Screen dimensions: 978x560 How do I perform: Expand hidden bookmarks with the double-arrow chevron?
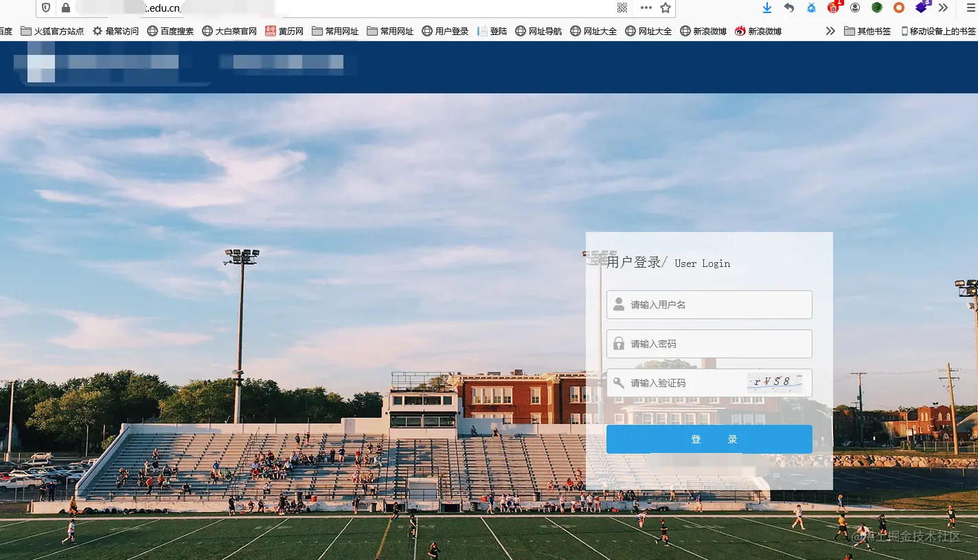pyautogui.click(x=830, y=31)
